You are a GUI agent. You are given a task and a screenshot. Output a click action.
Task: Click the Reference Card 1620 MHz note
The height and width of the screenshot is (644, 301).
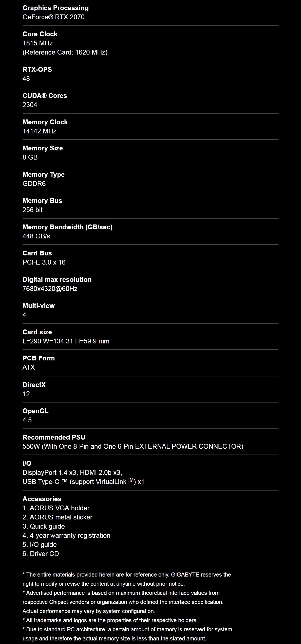pyautogui.click(x=65, y=52)
